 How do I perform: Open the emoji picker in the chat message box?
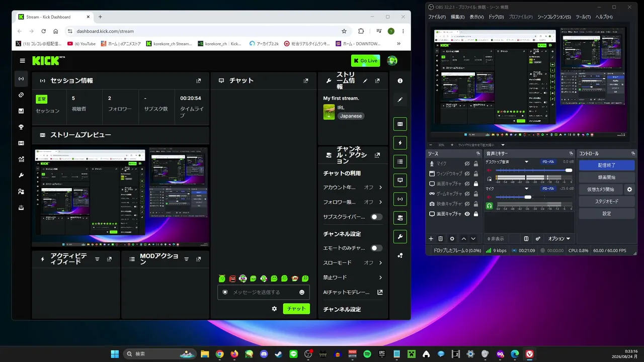302,292
